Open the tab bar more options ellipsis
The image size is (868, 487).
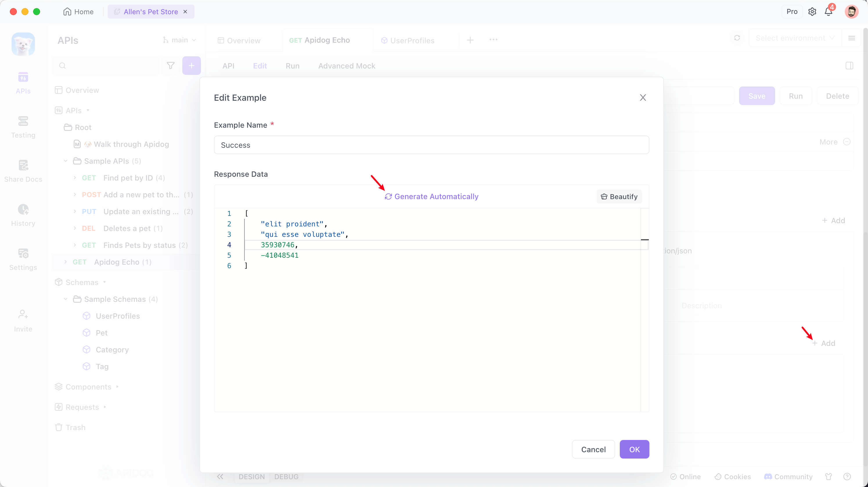point(493,39)
